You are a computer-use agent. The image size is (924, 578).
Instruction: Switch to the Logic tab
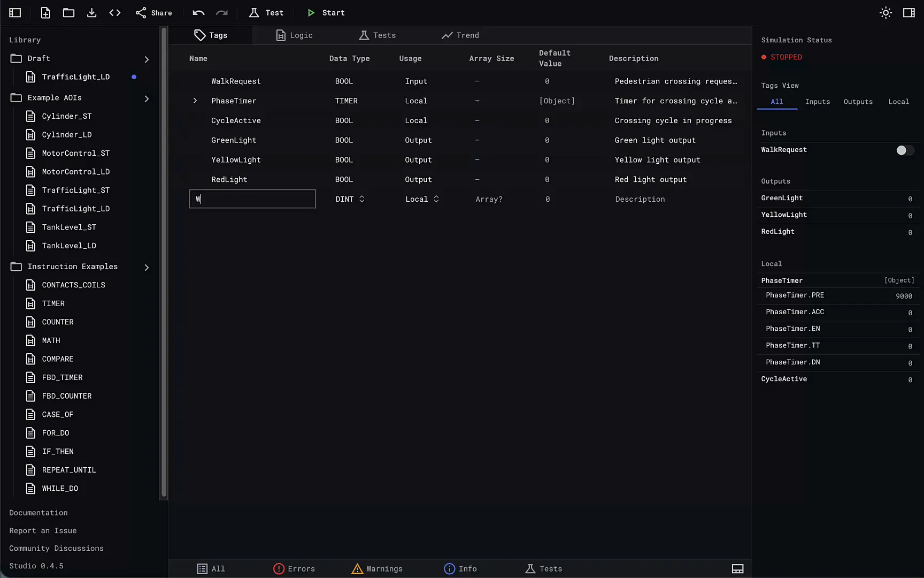pos(294,35)
